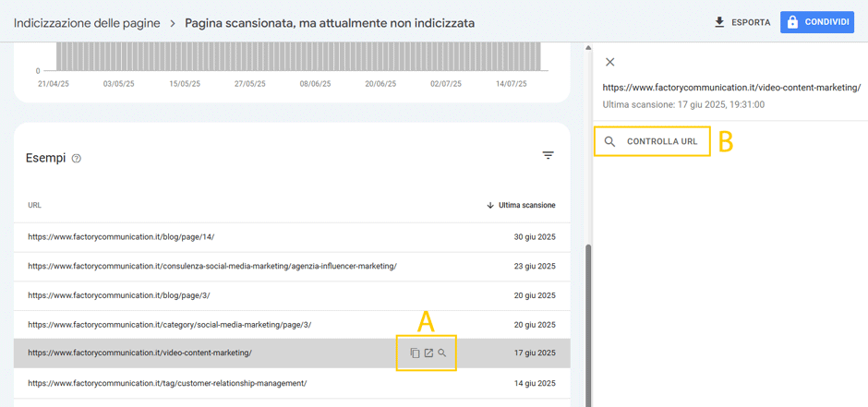Sort by Ultima scansione column header
The image size is (868, 407).
click(521, 205)
